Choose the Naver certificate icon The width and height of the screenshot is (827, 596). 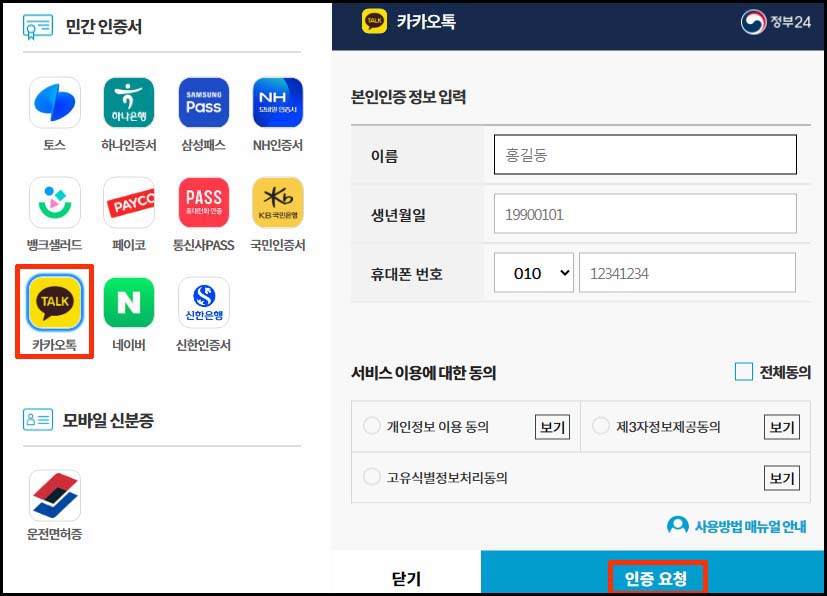(x=129, y=302)
